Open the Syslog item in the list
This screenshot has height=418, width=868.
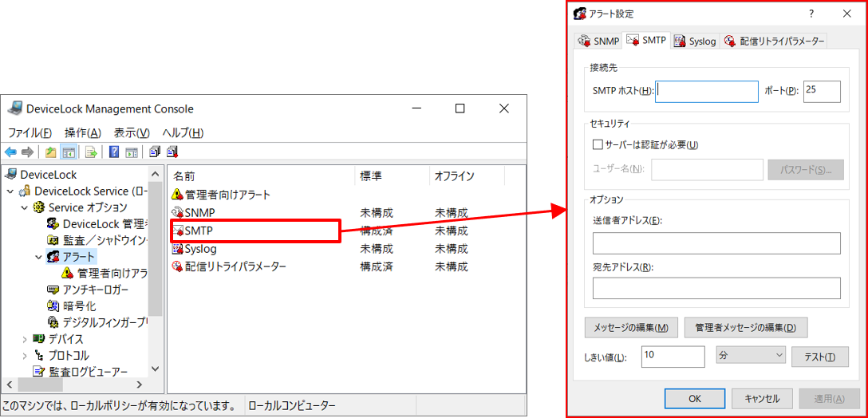pos(200,249)
